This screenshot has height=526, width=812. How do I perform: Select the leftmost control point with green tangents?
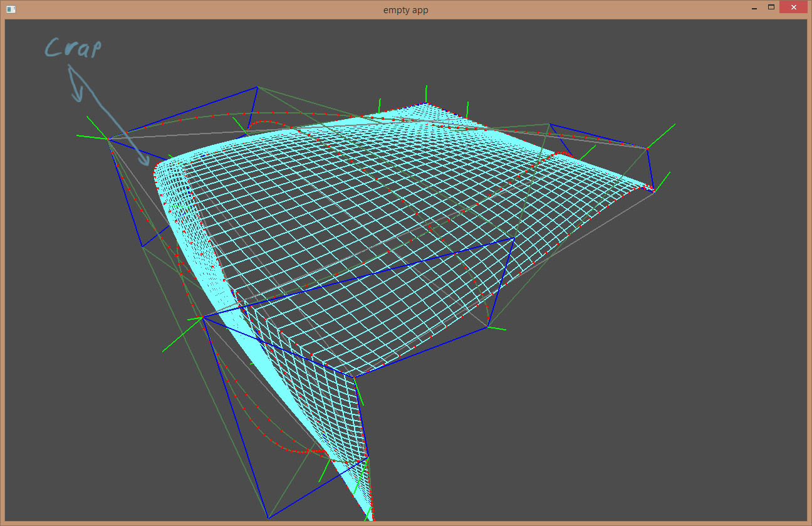pos(108,139)
